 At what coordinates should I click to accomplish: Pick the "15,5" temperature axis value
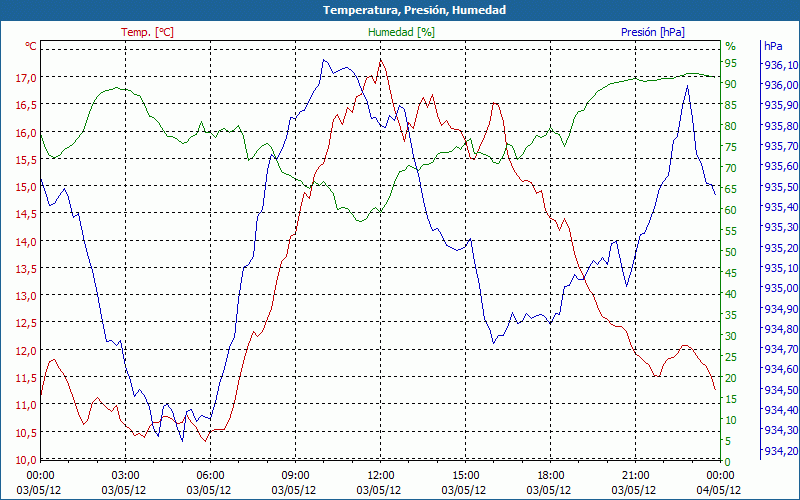(27, 160)
